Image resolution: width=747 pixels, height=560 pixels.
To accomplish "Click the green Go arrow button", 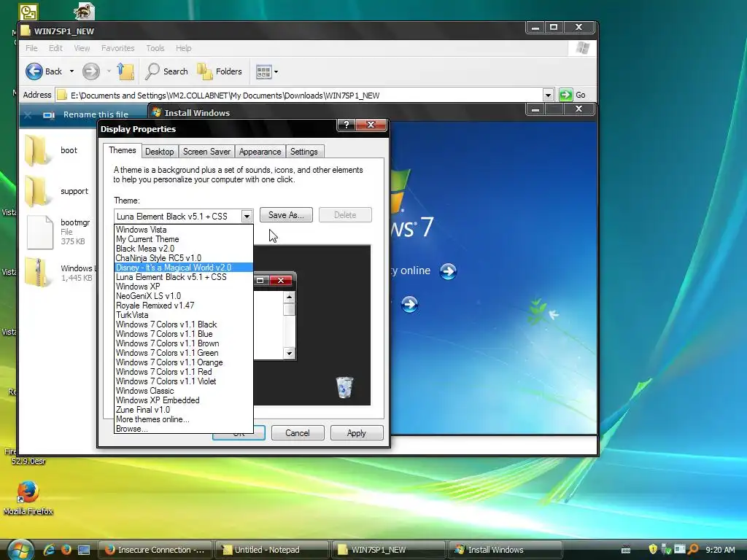I will [x=565, y=95].
